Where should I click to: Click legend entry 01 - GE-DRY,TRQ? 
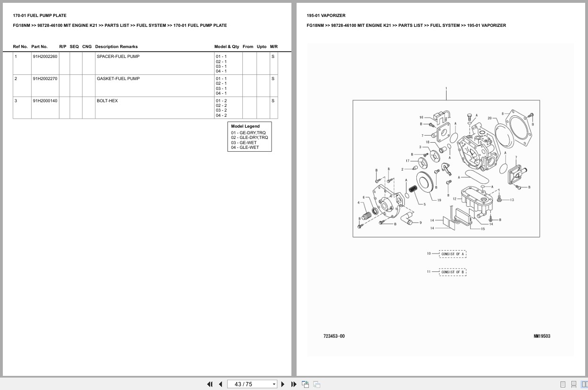click(248, 133)
